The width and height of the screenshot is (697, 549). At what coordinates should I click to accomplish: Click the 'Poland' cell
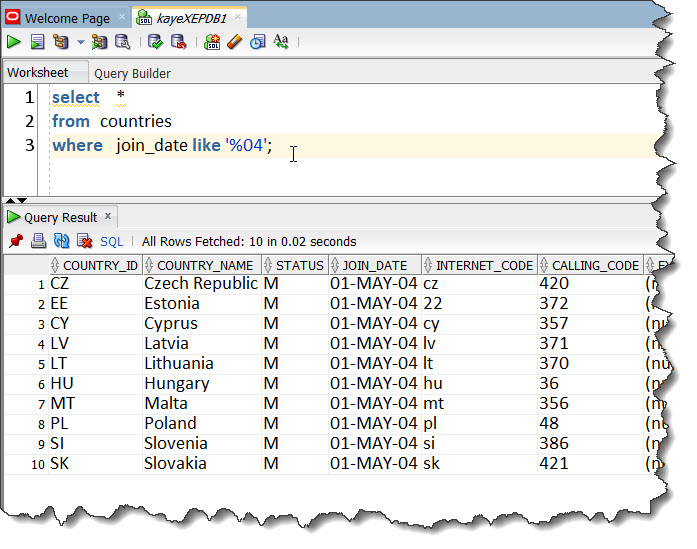click(201, 424)
